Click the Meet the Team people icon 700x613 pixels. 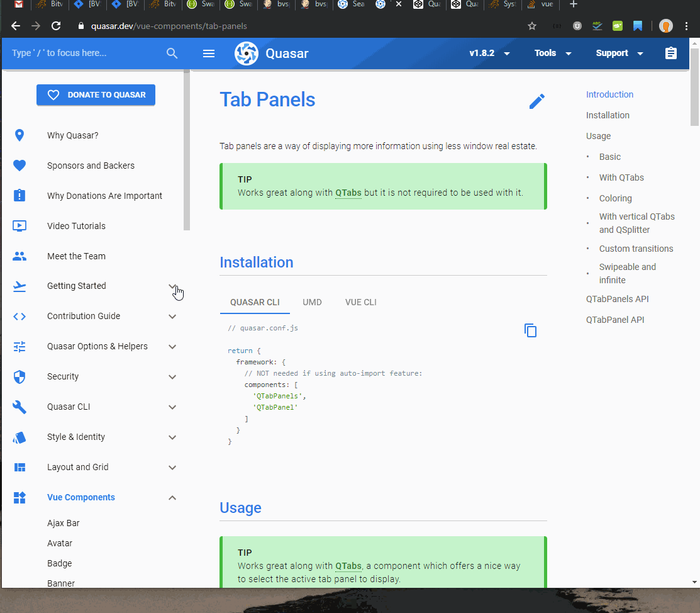click(19, 256)
